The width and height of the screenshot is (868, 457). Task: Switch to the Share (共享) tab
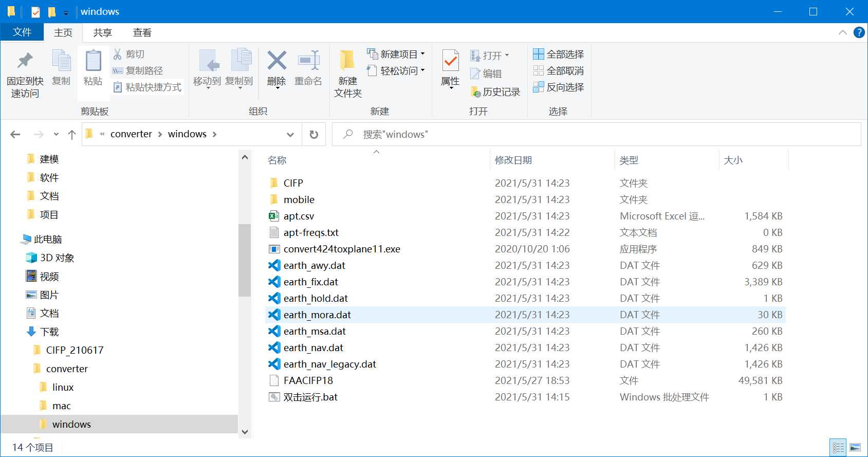click(103, 32)
